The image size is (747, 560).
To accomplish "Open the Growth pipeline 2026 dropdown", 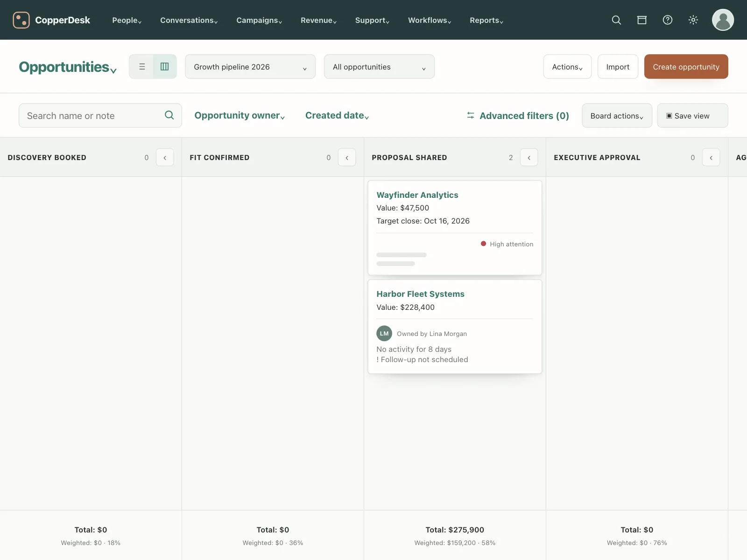I will pos(250,67).
